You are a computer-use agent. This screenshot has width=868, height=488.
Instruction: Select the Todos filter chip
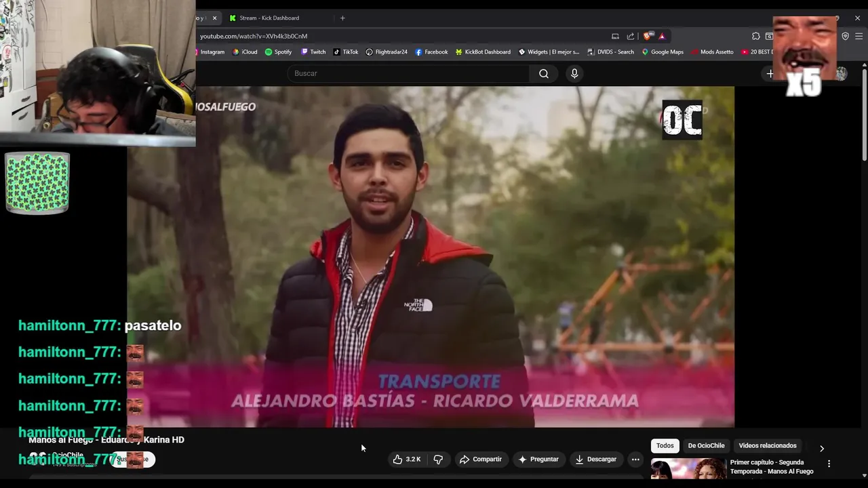click(665, 445)
